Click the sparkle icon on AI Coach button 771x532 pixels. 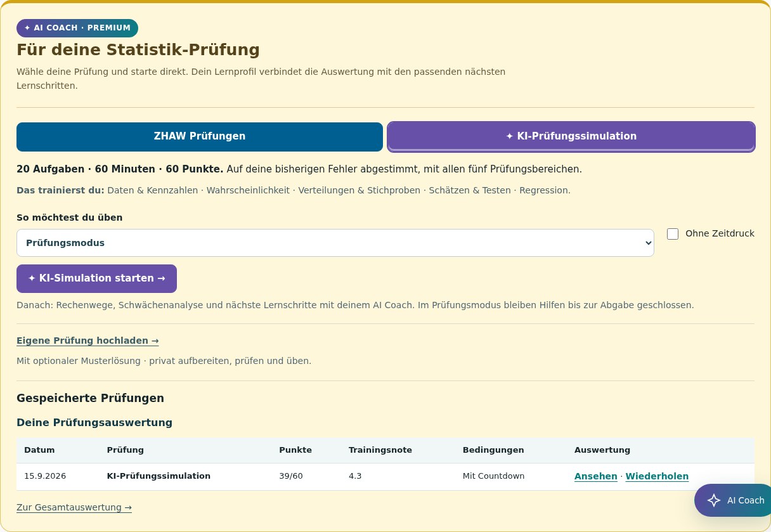click(714, 500)
